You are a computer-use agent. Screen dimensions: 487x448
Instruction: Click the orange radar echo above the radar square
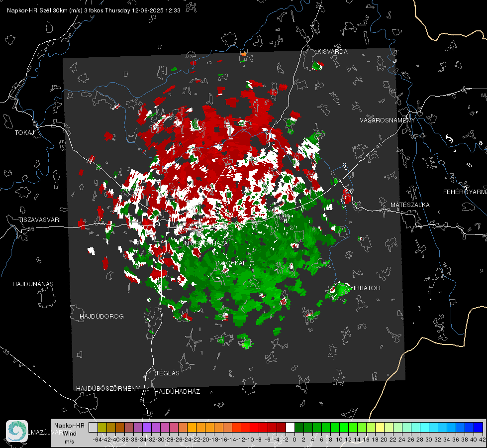(243, 54)
